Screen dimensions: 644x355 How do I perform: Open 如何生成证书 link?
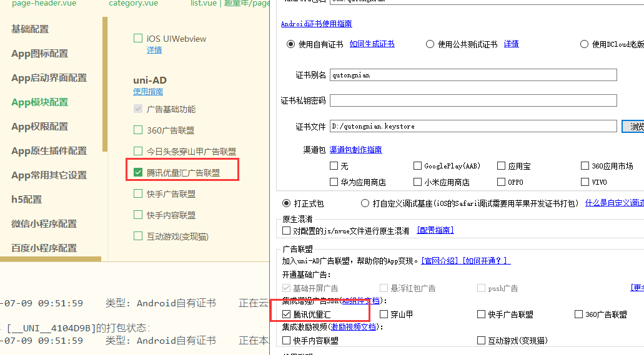(372, 44)
